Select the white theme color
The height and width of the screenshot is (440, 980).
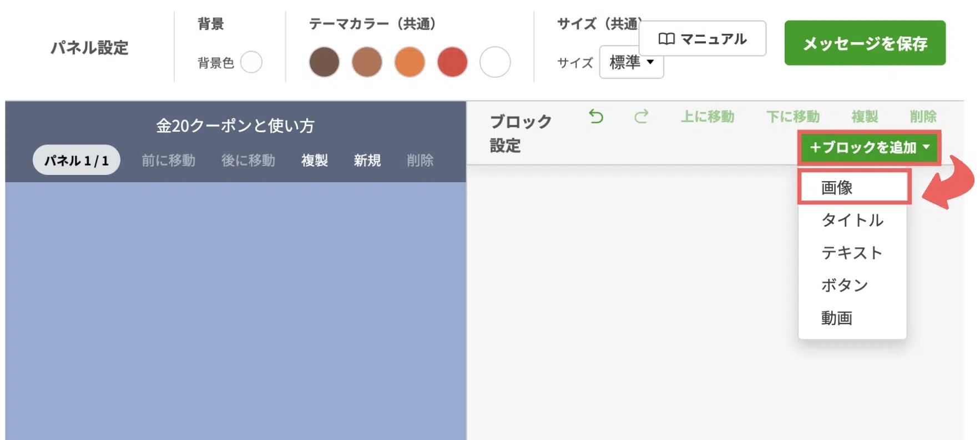[495, 62]
